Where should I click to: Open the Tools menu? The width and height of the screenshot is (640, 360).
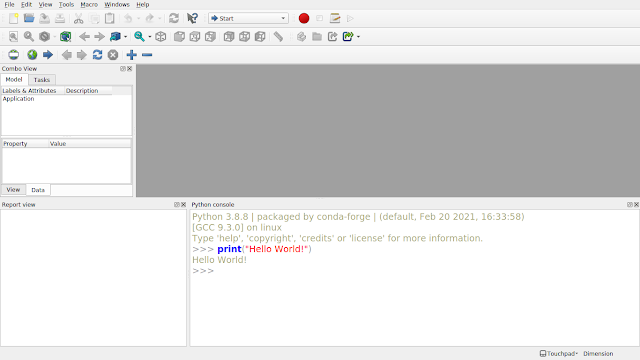(x=66, y=4)
